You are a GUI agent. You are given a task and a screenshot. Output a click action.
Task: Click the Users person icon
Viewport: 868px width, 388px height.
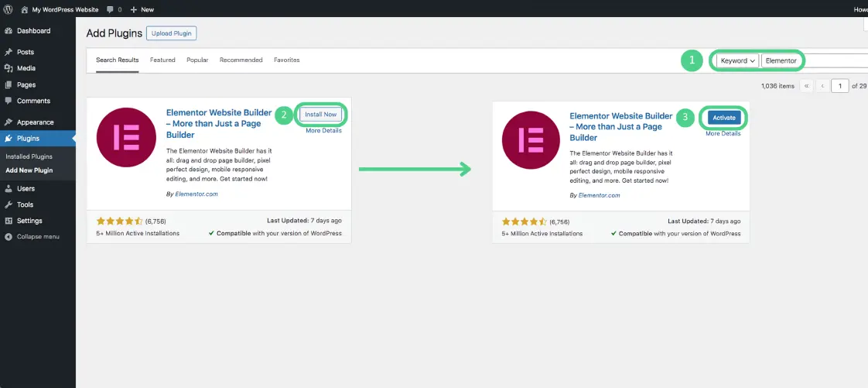[9, 188]
